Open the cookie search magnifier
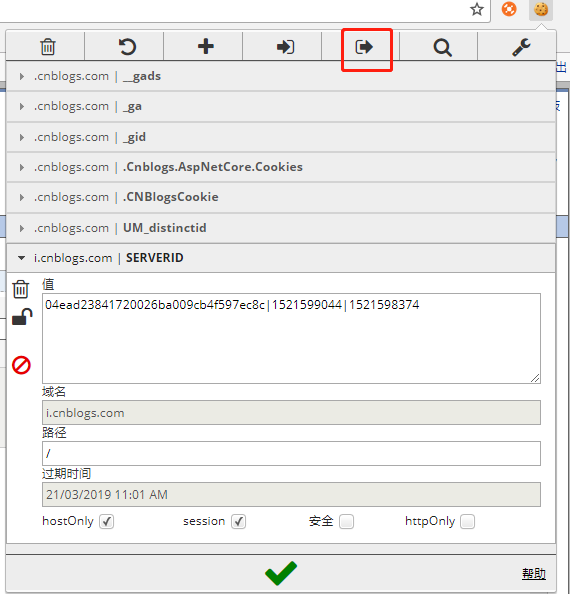The image size is (570, 594). 442,48
